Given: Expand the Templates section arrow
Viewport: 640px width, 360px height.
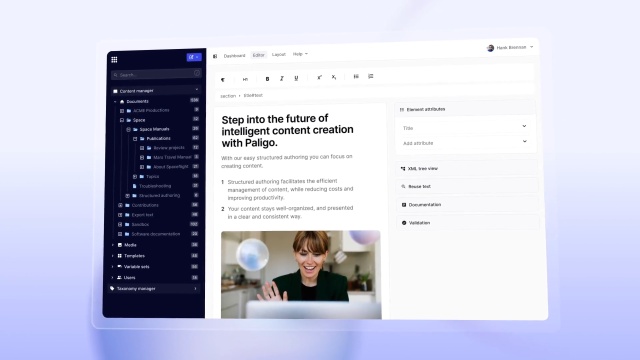Looking at the screenshot, I should (113, 256).
